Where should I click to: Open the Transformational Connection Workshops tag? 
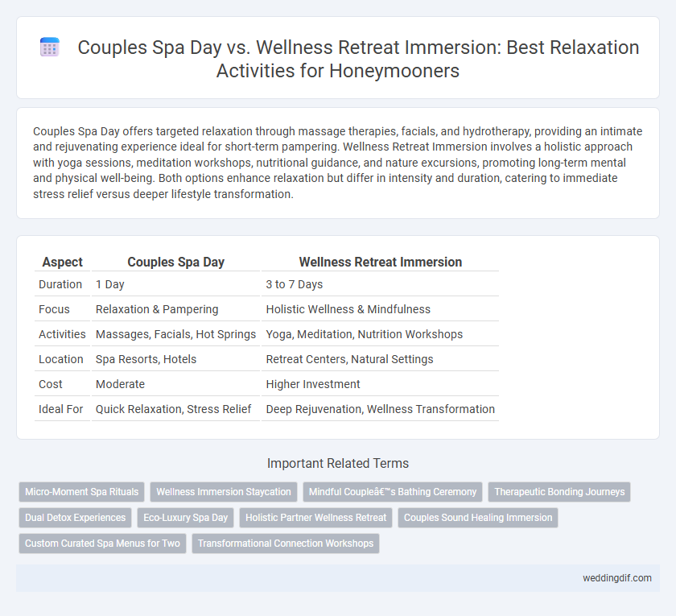(286, 544)
